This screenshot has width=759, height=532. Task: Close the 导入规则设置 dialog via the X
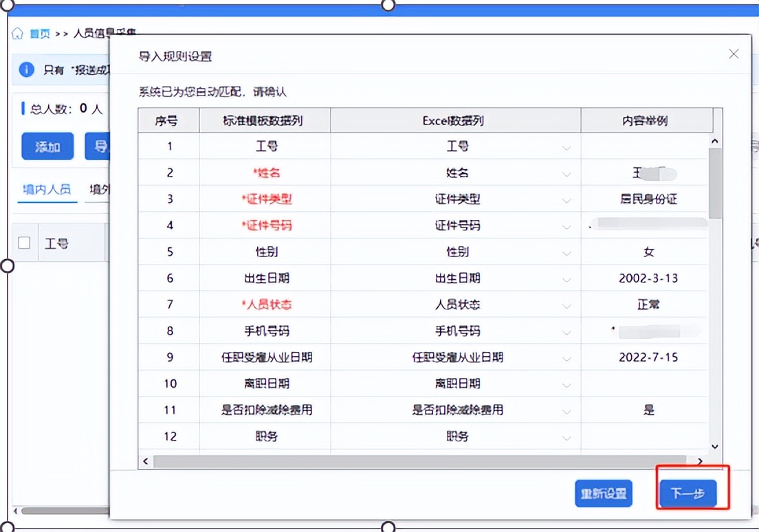[733, 53]
